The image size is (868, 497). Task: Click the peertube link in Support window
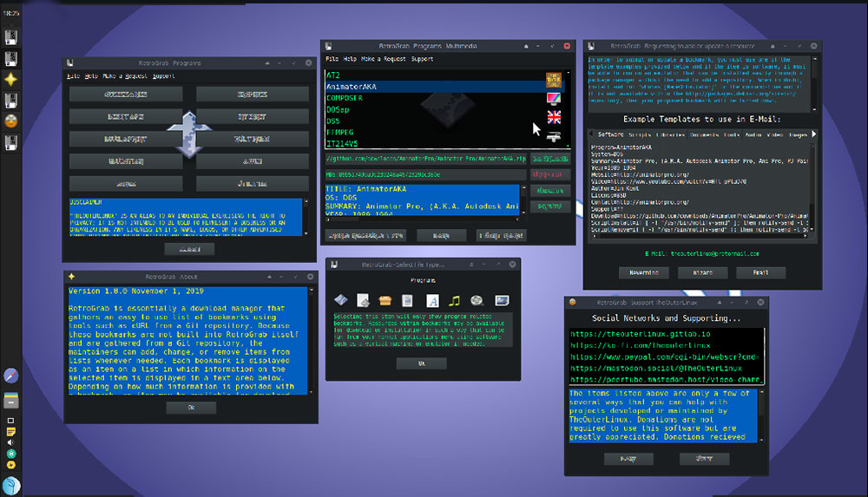(x=666, y=380)
